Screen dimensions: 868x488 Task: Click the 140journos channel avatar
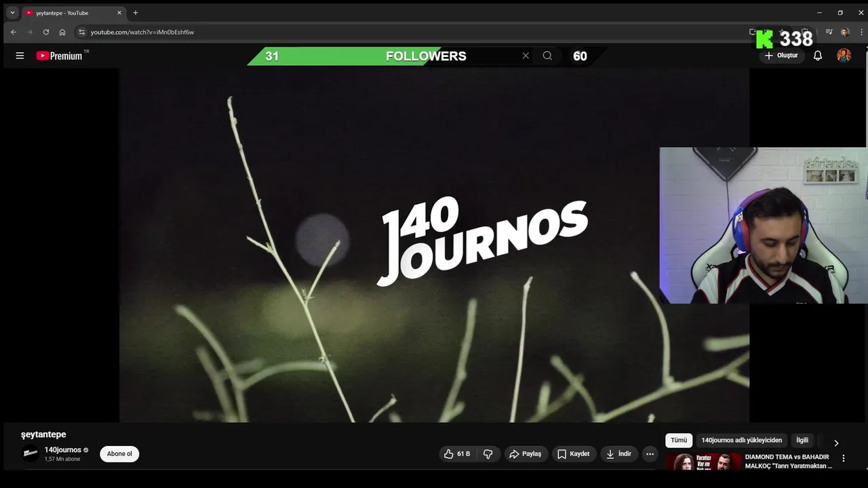point(31,453)
